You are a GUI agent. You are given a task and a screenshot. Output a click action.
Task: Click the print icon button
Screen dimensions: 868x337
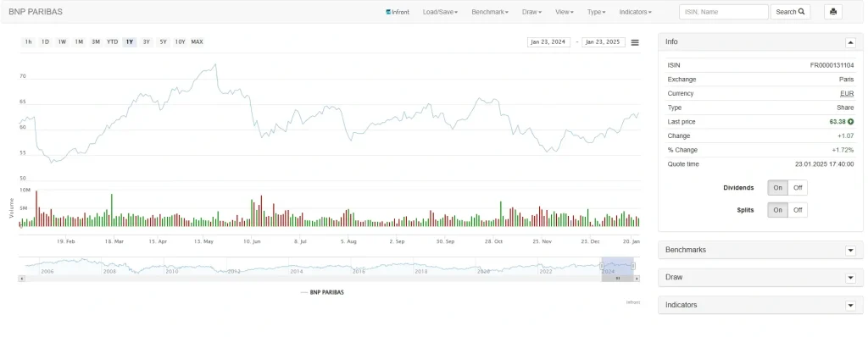click(x=833, y=12)
